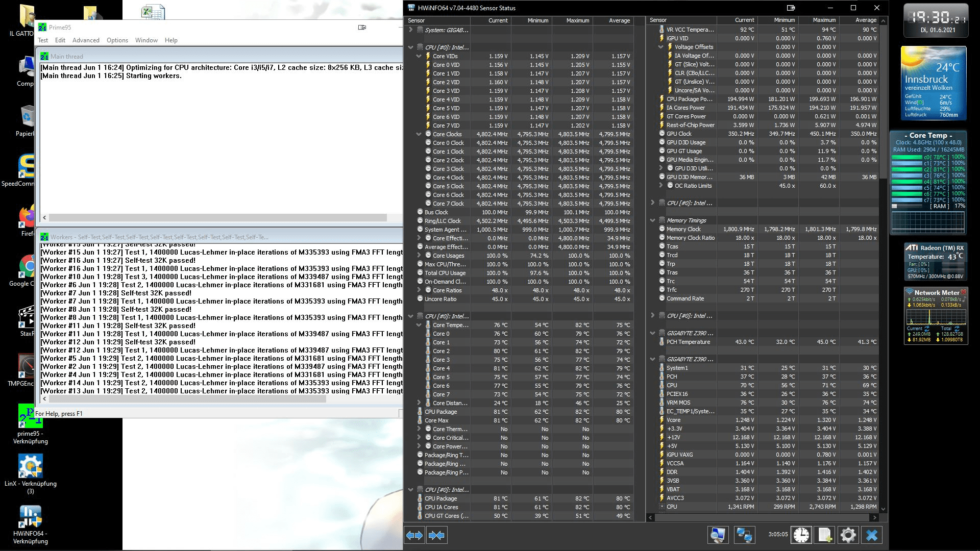Click Core Temp gadget header
The height and width of the screenshot is (551, 980).
928,135
